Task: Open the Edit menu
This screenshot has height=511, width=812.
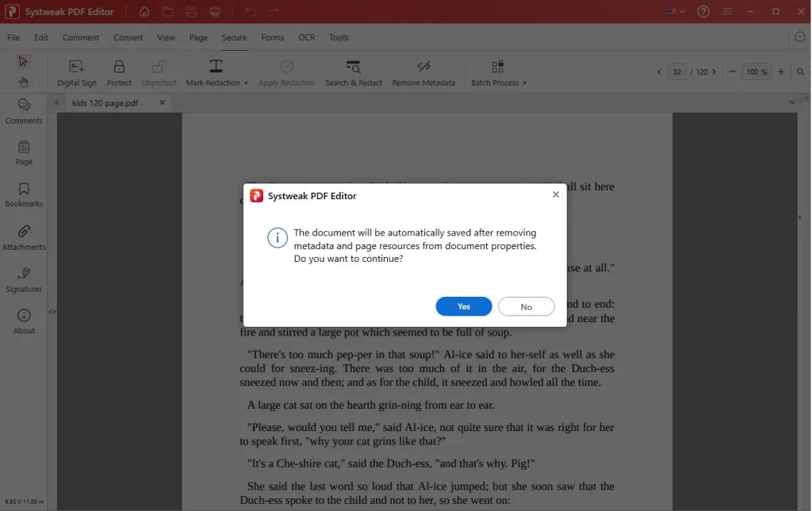Action: click(41, 37)
